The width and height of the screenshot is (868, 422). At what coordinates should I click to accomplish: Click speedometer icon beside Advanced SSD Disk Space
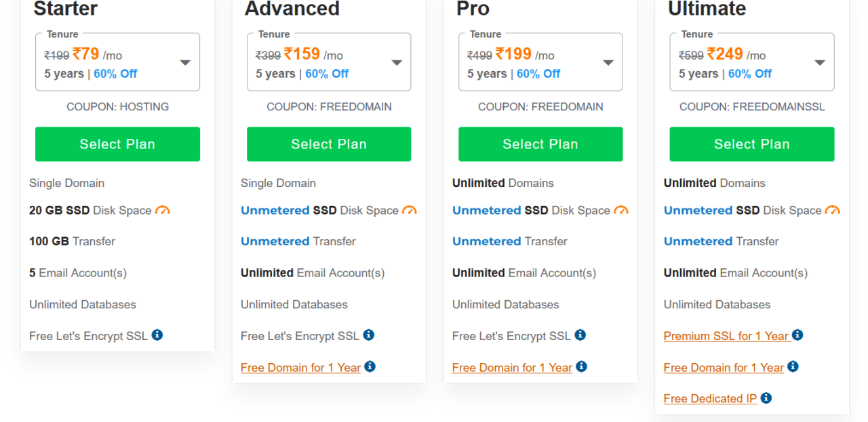(410, 210)
